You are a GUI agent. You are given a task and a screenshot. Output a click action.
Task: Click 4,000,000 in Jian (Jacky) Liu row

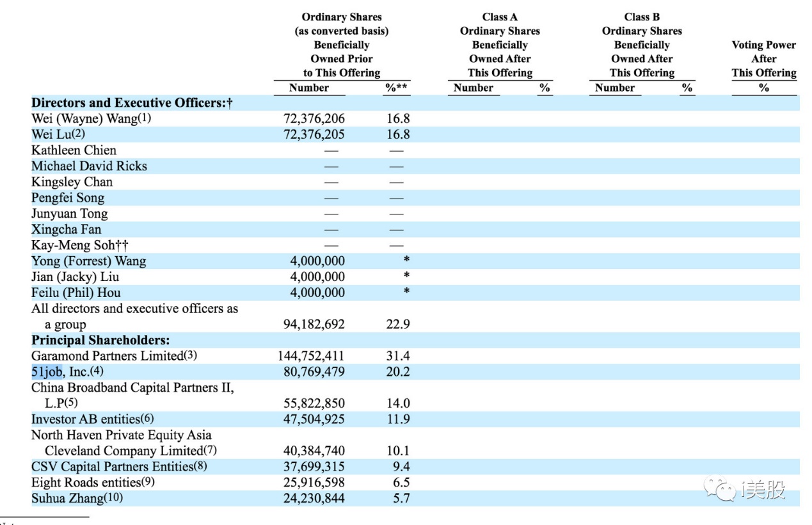coord(317,277)
